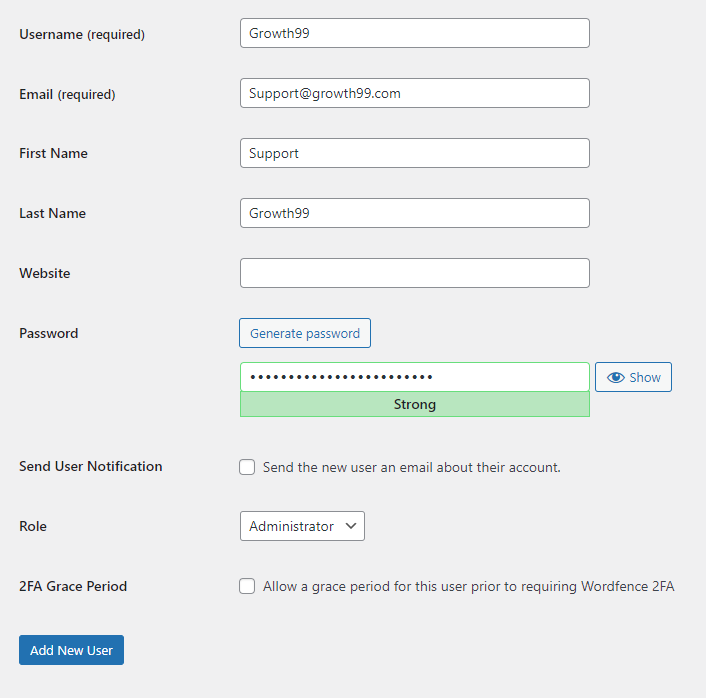Enable the Send User Notification checkbox
Viewport: 706px width, 698px height.
pyautogui.click(x=247, y=467)
